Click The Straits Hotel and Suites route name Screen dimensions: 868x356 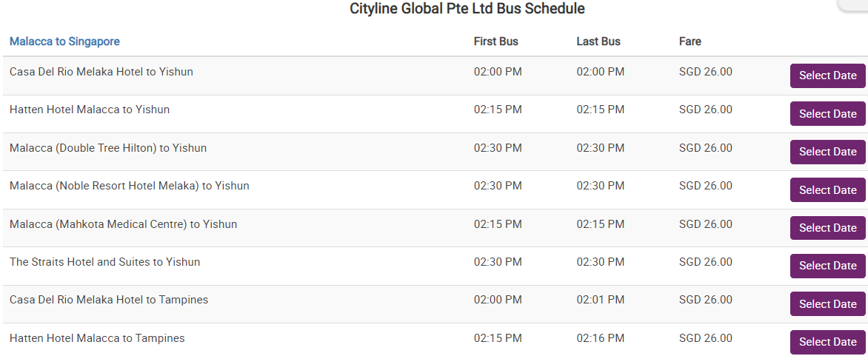point(104,262)
